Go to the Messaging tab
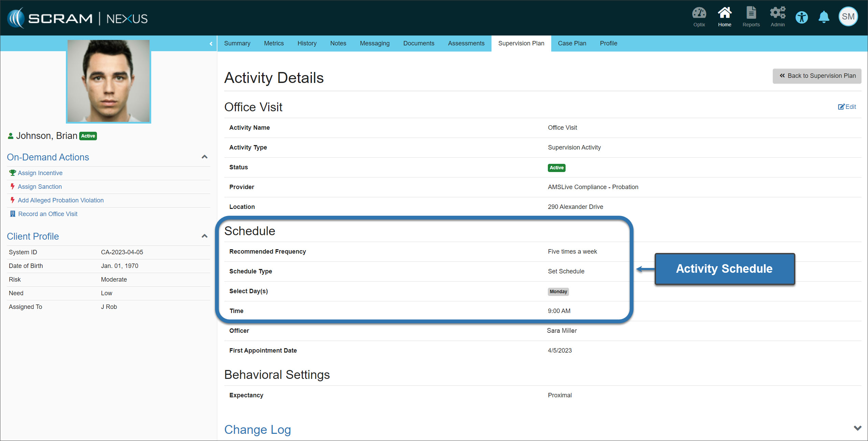 point(374,43)
